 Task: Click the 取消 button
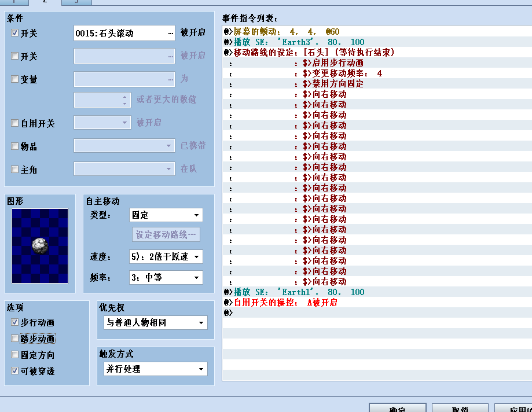coord(460,408)
